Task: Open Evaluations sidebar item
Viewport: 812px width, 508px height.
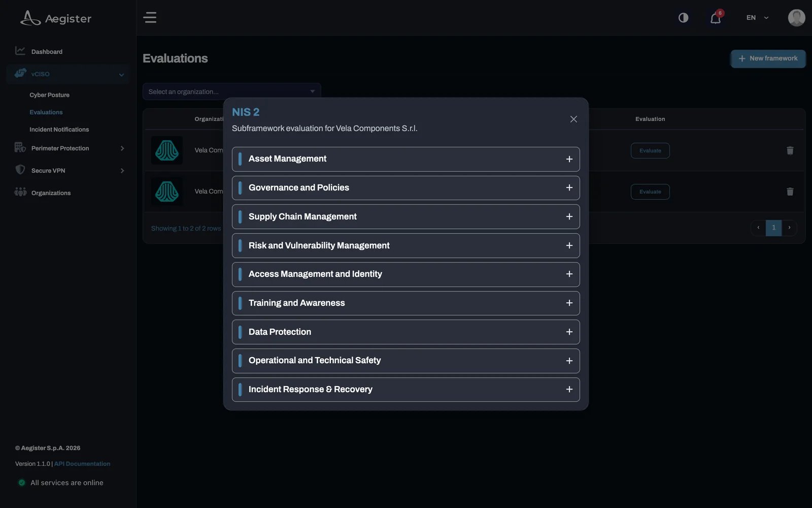Action: tap(46, 112)
